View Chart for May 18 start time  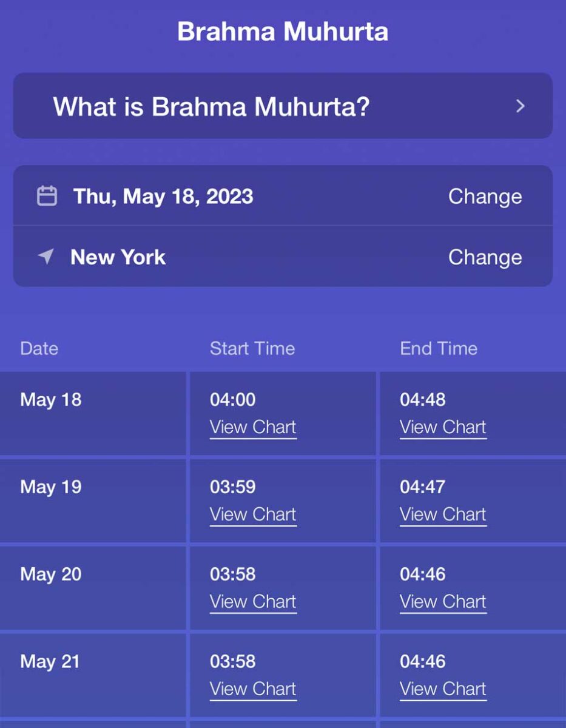coord(253,427)
